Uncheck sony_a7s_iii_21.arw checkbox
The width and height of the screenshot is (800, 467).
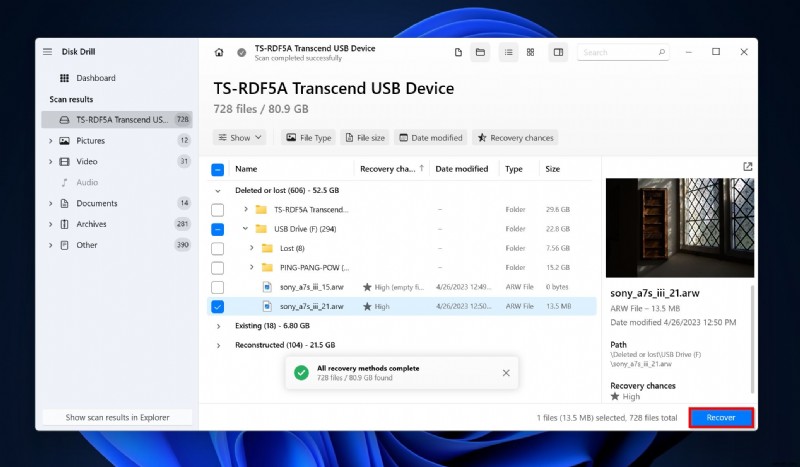click(217, 307)
